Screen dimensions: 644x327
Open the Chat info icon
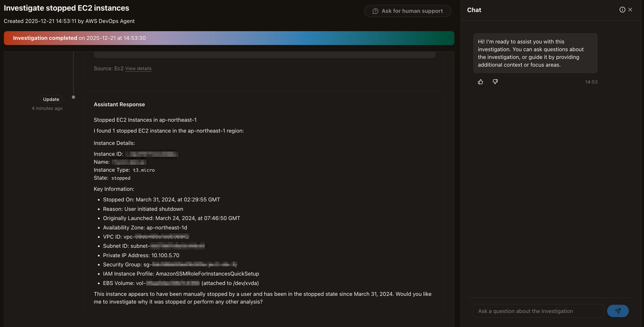pyautogui.click(x=623, y=10)
